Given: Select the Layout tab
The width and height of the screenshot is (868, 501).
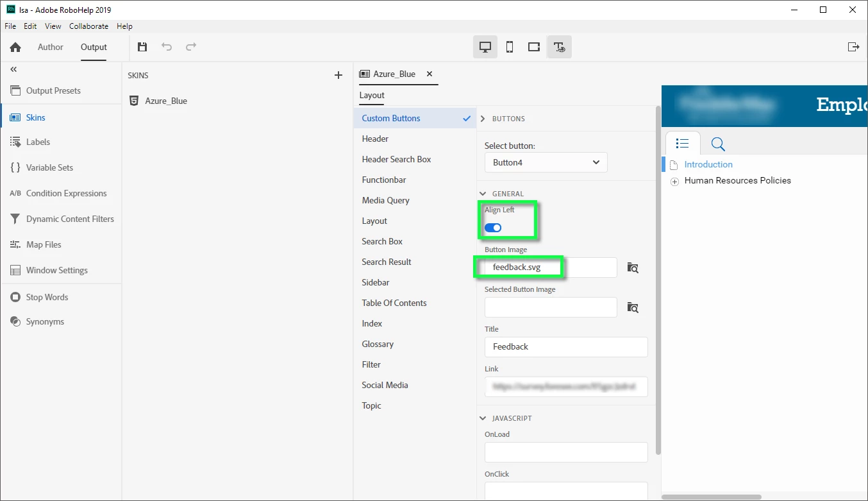Looking at the screenshot, I should 372,95.
